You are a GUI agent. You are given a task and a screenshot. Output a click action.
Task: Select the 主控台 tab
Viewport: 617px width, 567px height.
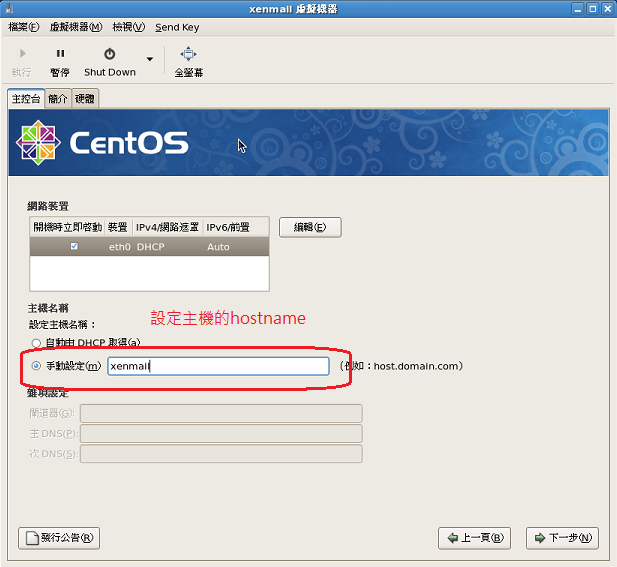coord(26,98)
